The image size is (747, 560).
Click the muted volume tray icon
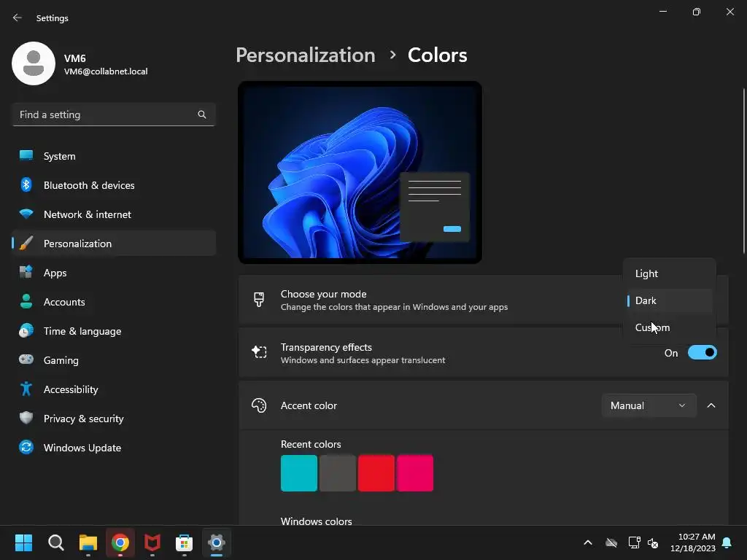[653, 542]
